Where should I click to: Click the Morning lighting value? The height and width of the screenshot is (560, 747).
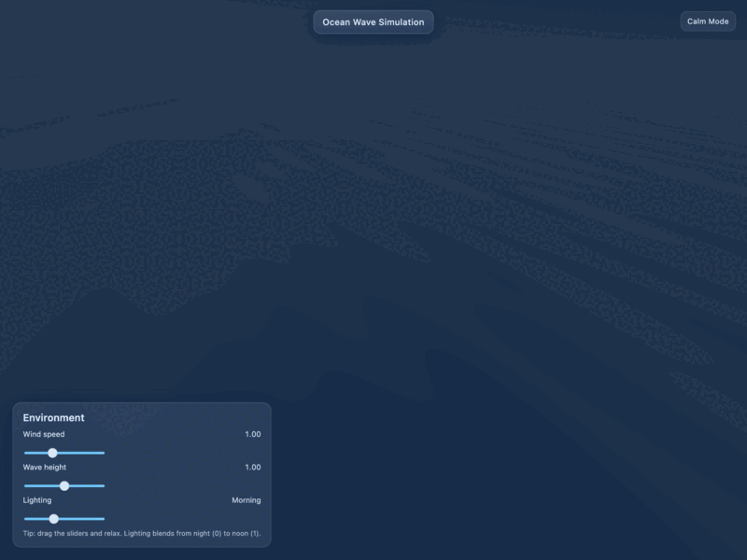tap(247, 500)
